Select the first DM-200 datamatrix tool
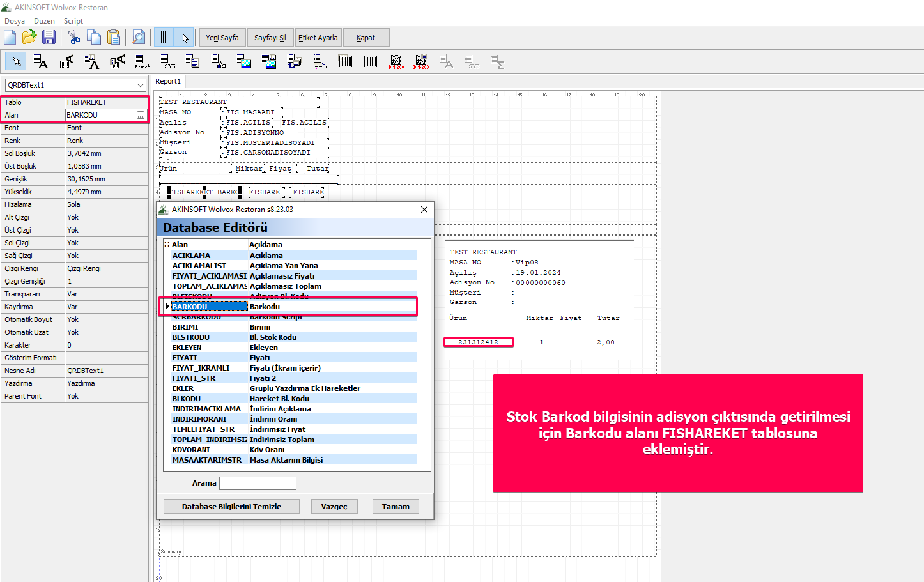Screen dimensions: 924x582 (396, 62)
